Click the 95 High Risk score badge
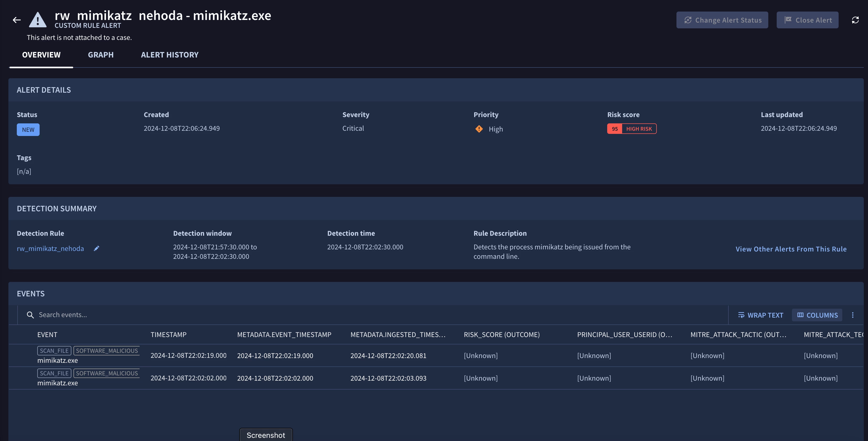This screenshot has width=868, height=441. point(632,128)
